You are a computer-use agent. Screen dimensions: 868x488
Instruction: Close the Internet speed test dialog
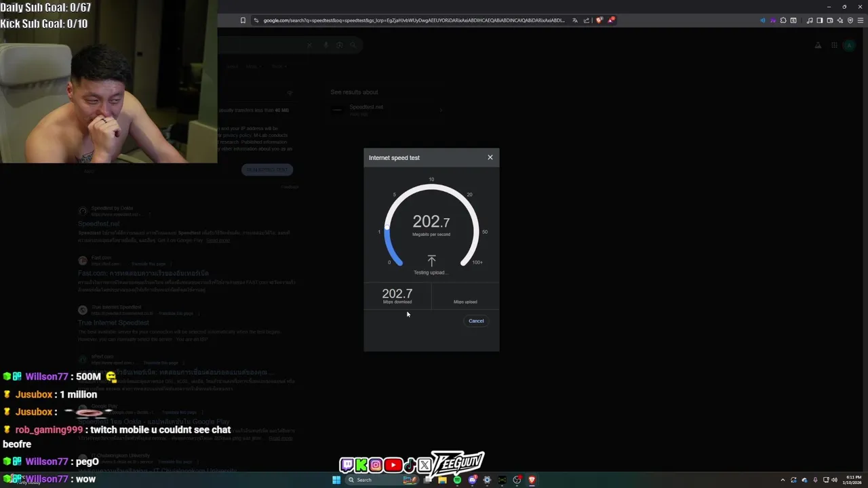(x=490, y=157)
